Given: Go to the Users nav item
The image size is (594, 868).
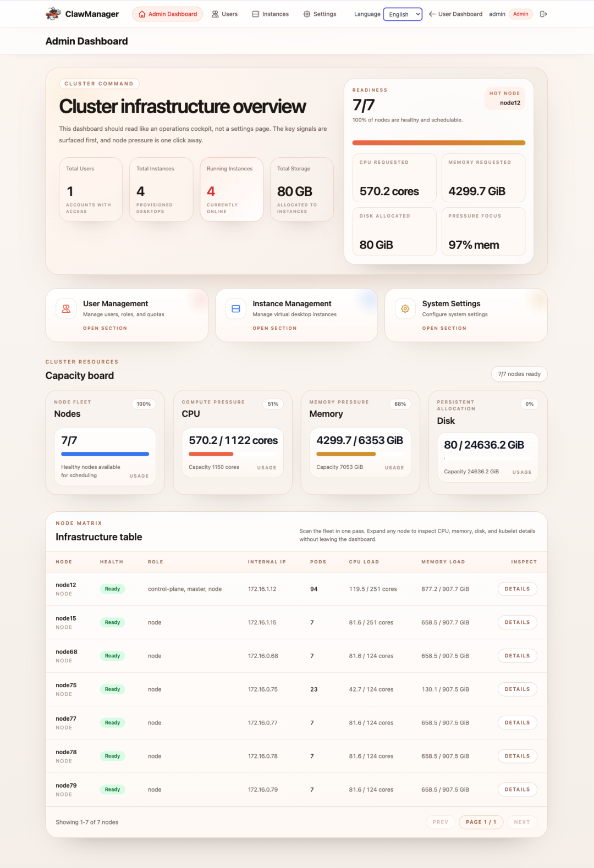Looking at the screenshot, I should point(224,14).
